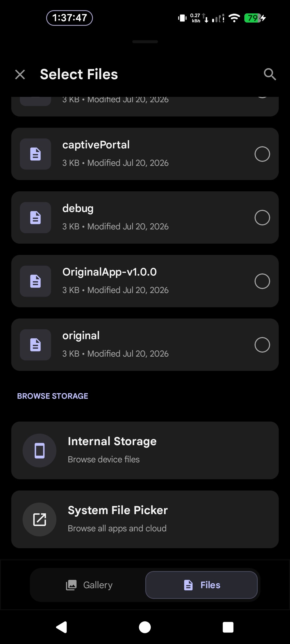Open search with the magnifier icon
The height and width of the screenshot is (644, 290).
(270, 74)
